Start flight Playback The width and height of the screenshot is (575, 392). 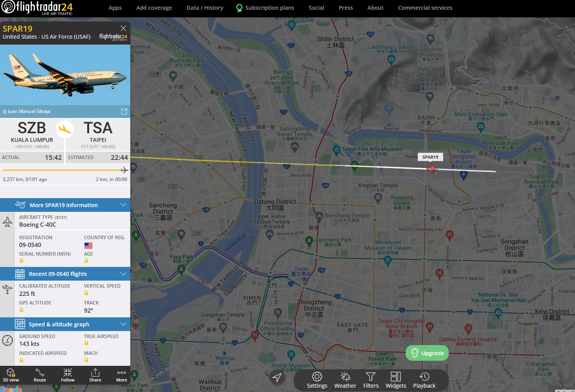(x=424, y=380)
